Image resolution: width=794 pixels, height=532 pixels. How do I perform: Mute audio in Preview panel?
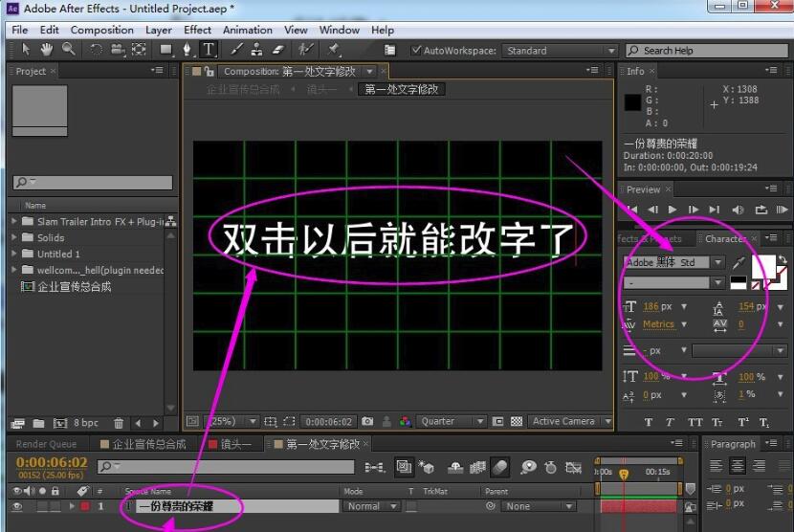click(x=738, y=210)
